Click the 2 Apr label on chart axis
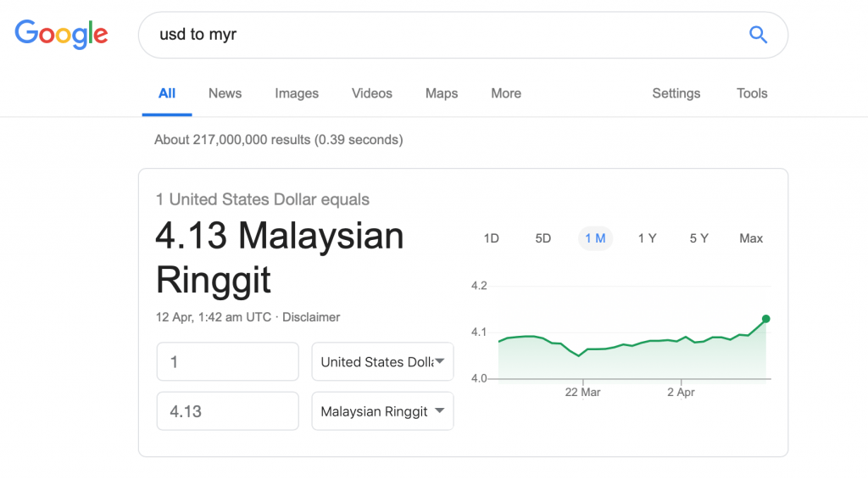The image size is (868, 480). 681,392
